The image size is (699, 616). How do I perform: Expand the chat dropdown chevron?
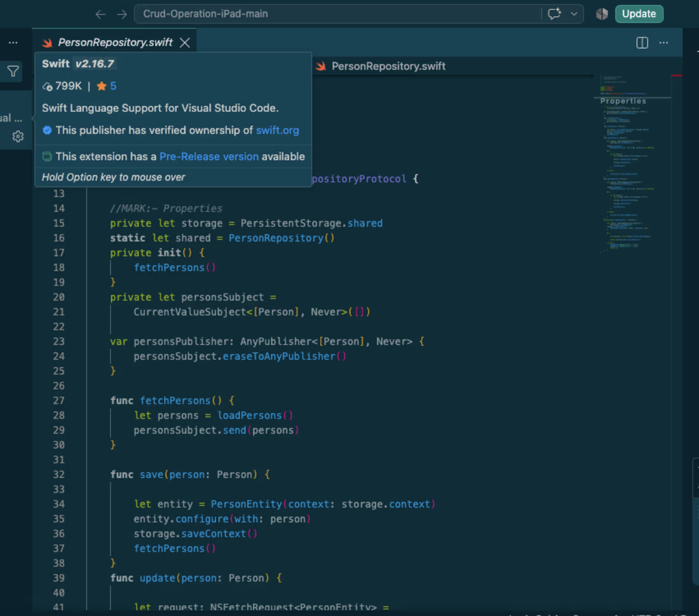tap(574, 14)
